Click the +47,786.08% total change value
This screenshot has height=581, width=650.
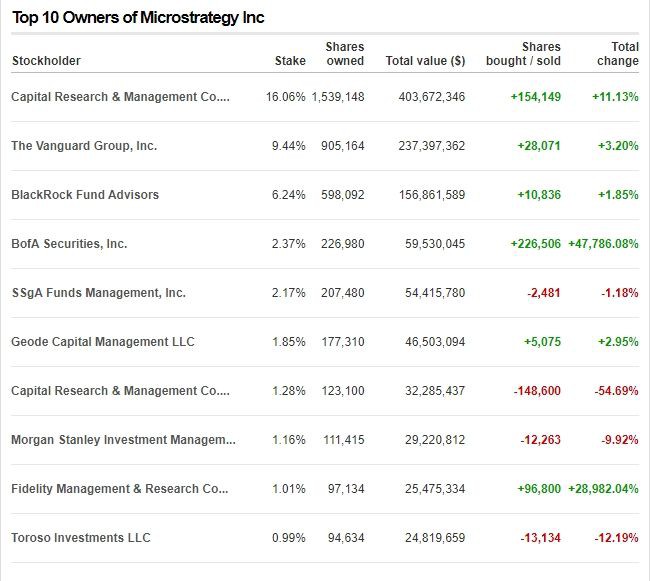pyautogui.click(x=602, y=244)
